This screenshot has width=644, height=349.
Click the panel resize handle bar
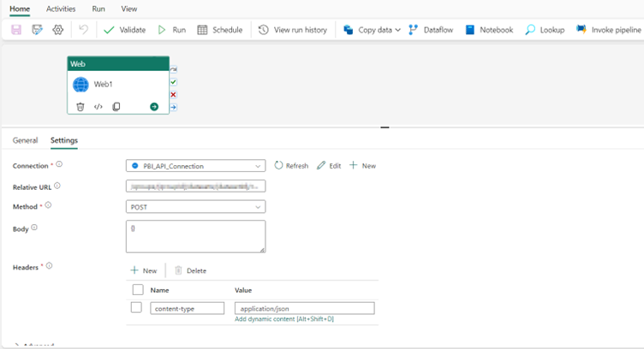(x=385, y=127)
